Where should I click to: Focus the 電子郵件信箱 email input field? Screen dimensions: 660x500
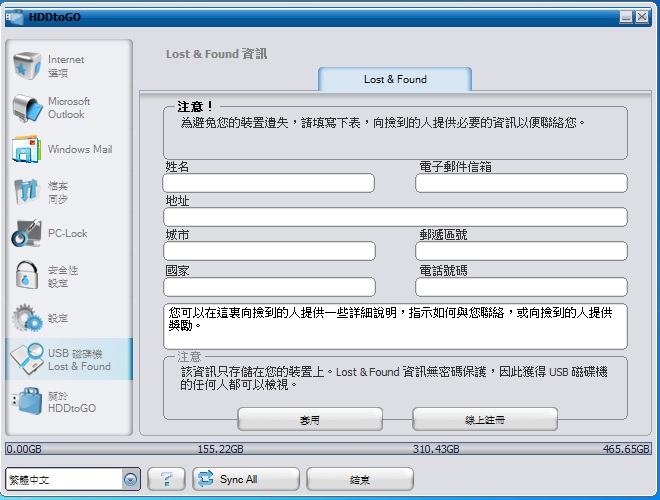pyautogui.click(x=521, y=183)
